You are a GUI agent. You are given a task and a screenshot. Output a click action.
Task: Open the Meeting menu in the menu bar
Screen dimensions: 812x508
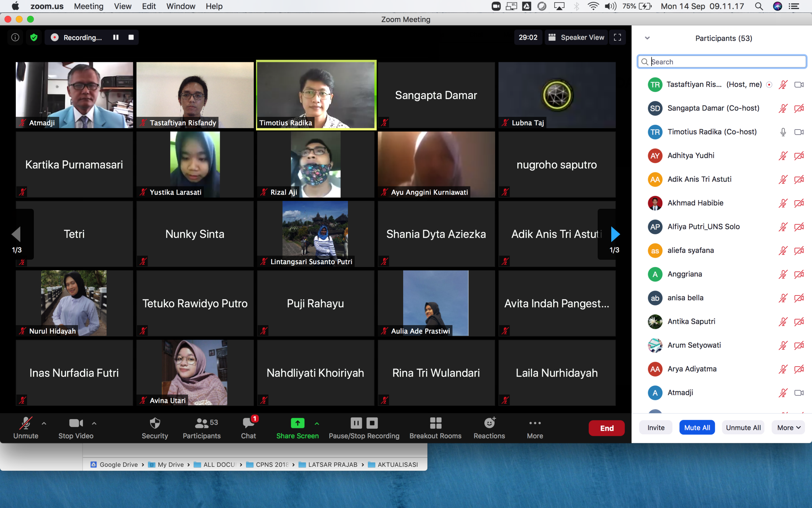point(88,6)
